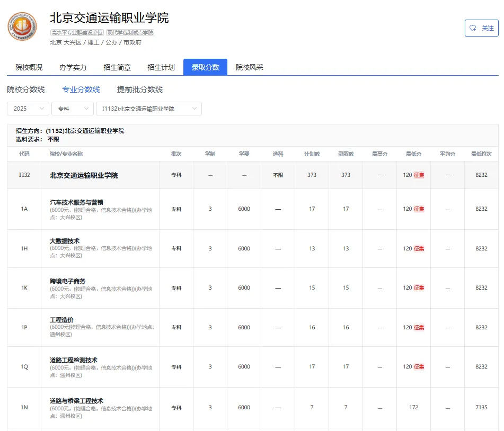This screenshot has width=504, height=431.
Task: Click the 最低分 column header
Action: (413, 154)
